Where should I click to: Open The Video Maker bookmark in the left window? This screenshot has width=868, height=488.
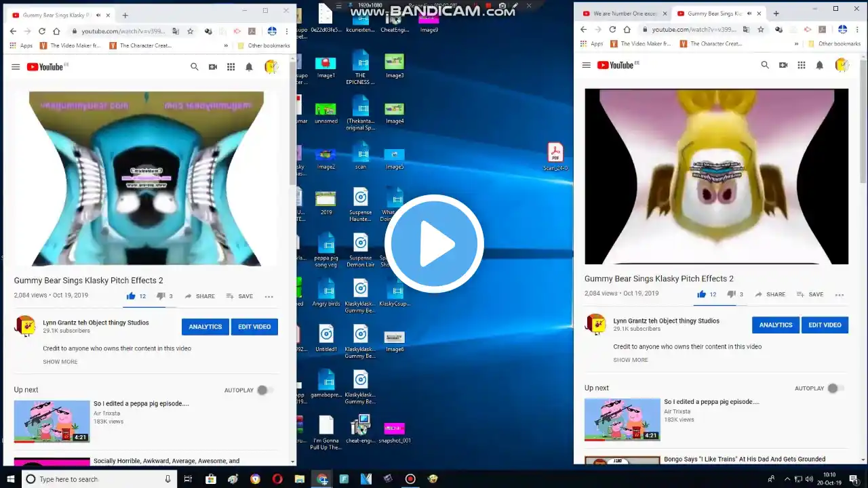[71, 45]
